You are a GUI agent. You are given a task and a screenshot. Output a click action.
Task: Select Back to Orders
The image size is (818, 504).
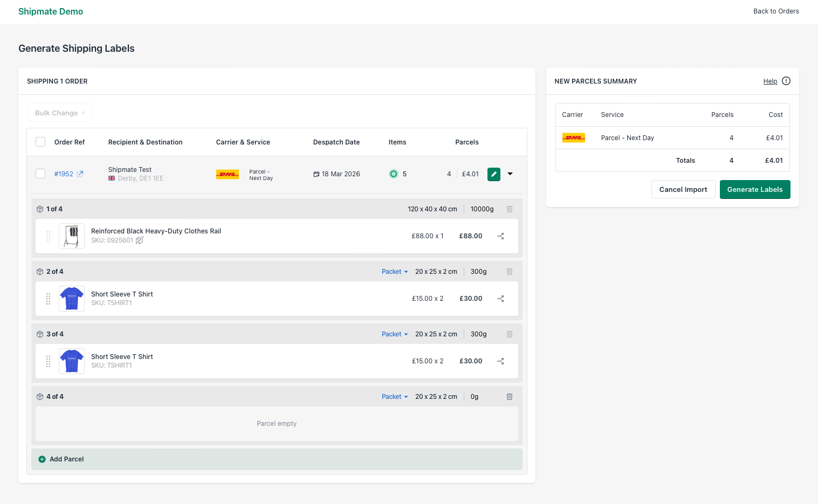(776, 11)
